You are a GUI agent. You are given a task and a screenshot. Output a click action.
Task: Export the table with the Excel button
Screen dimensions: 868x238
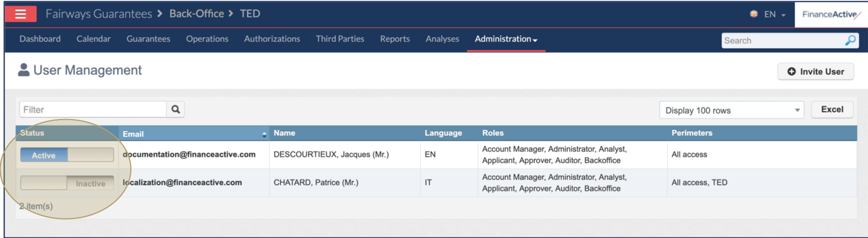click(x=832, y=109)
